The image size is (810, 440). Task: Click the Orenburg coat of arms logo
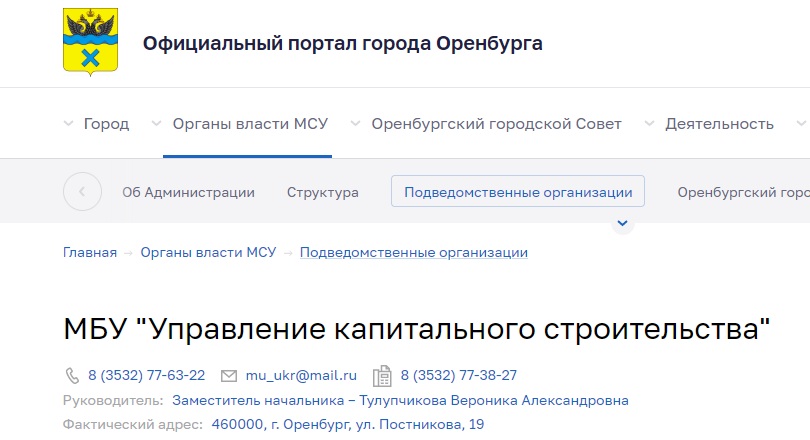[x=91, y=43]
